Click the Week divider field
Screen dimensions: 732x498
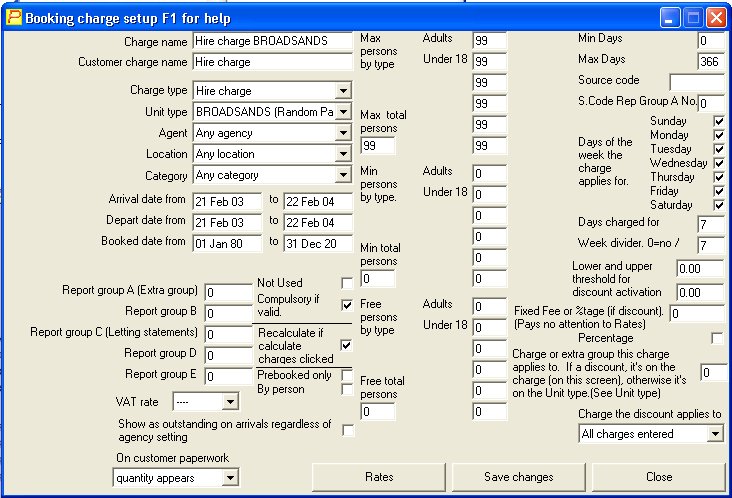point(711,245)
